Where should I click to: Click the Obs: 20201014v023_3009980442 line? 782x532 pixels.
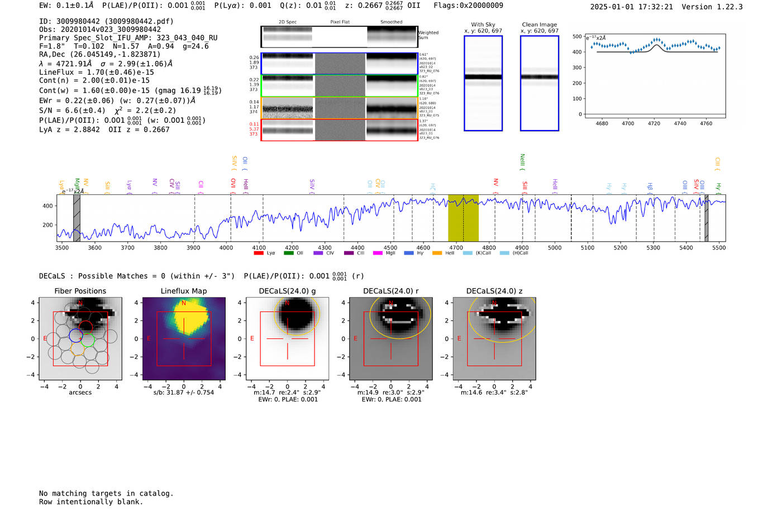pos(100,30)
